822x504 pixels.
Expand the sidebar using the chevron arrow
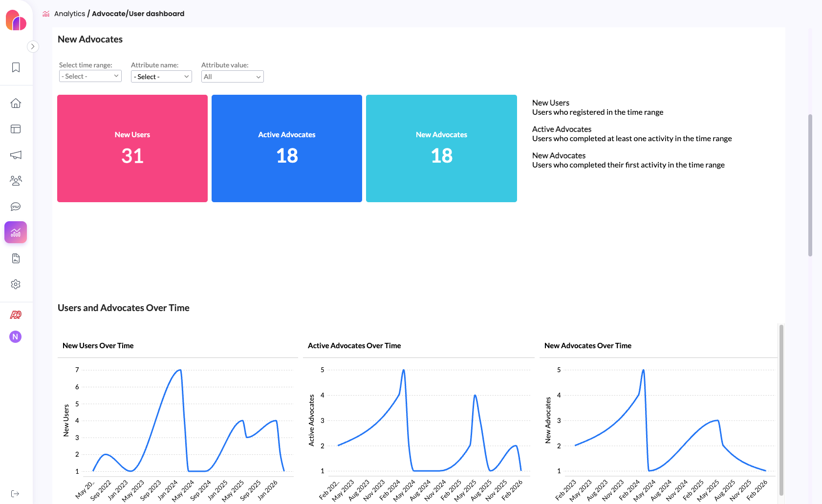(33, 46)
